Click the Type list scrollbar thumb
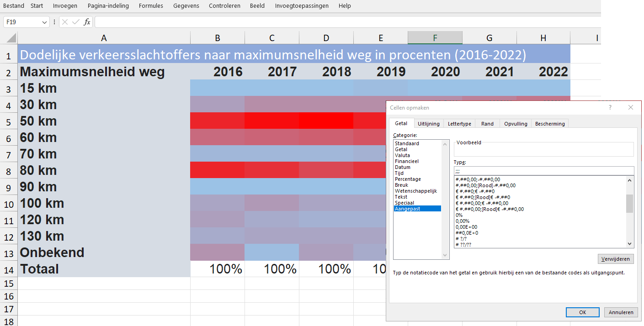 [630, 204]
